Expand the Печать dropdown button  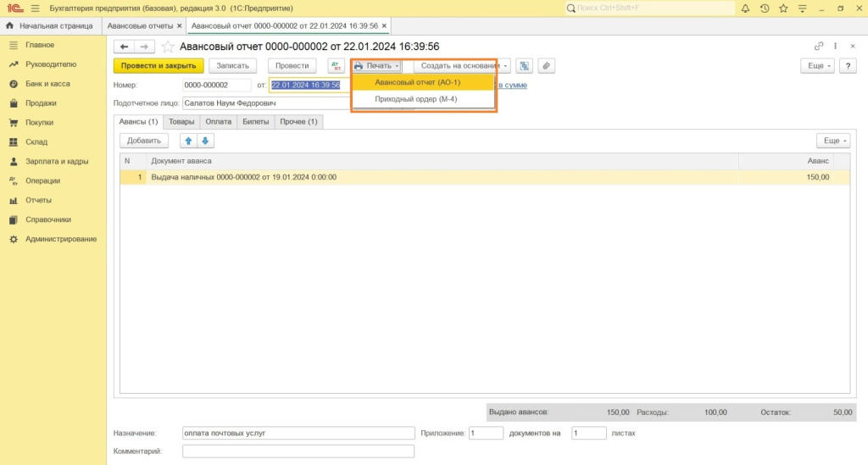(x=376, y=65)
